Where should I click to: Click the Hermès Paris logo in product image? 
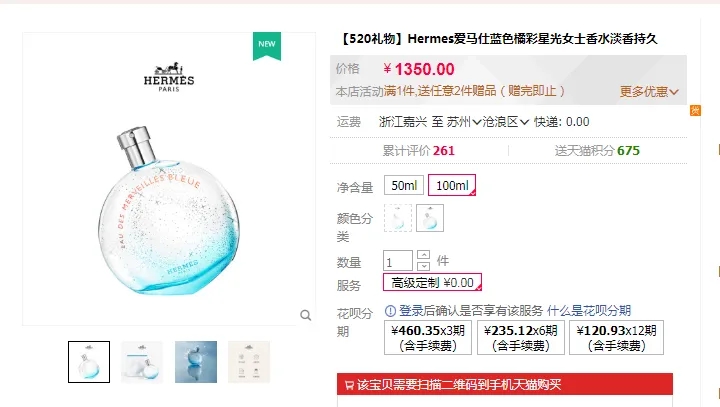(x=169, y=77)
